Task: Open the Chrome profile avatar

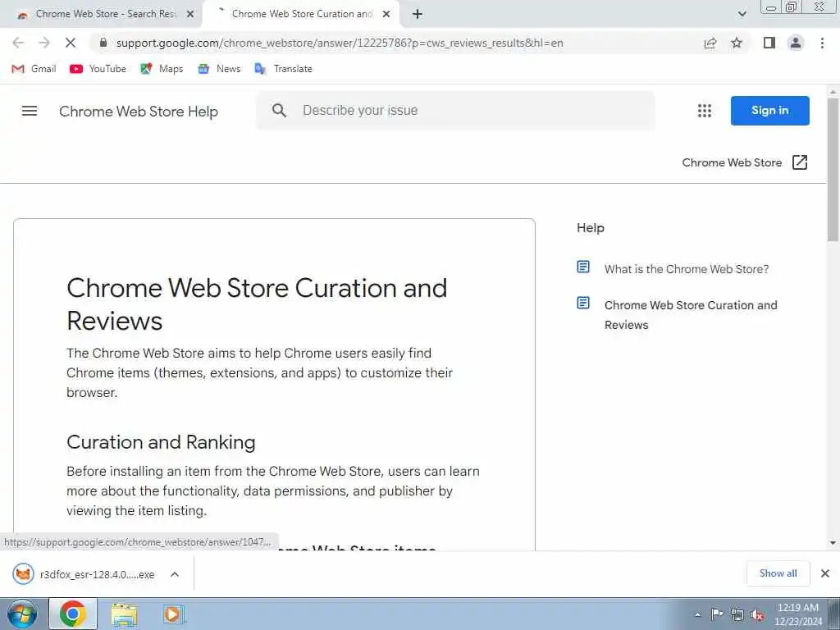Action: [x=796, y=43]
